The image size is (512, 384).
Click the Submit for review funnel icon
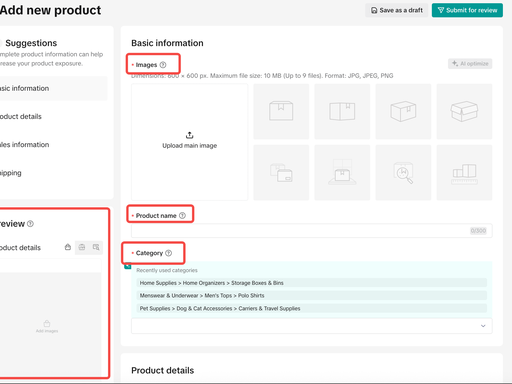tap(441, 10)
